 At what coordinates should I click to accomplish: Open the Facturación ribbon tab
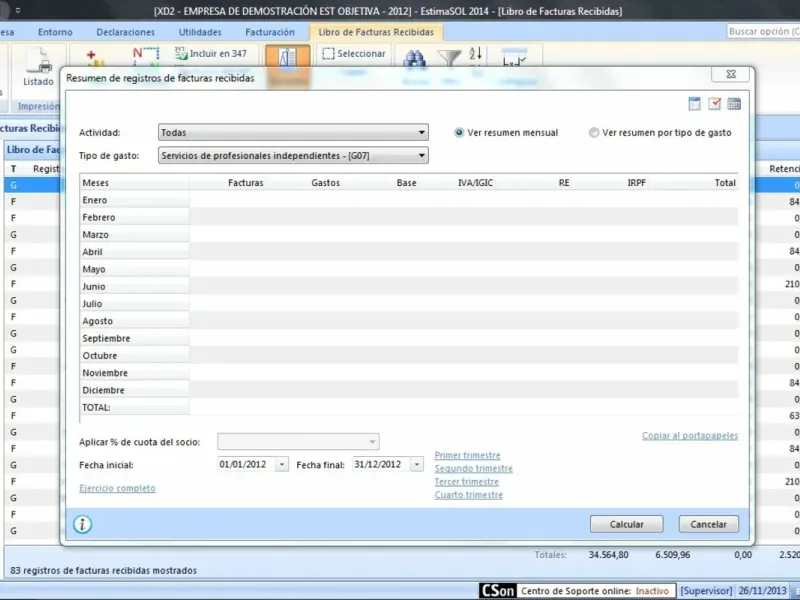pos(270,32)
